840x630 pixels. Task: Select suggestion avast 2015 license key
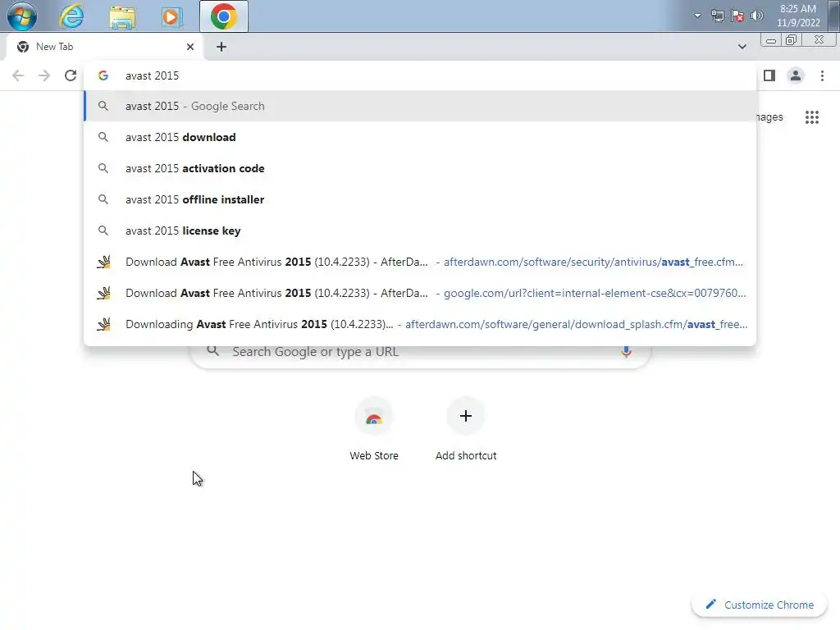[420, 231]
